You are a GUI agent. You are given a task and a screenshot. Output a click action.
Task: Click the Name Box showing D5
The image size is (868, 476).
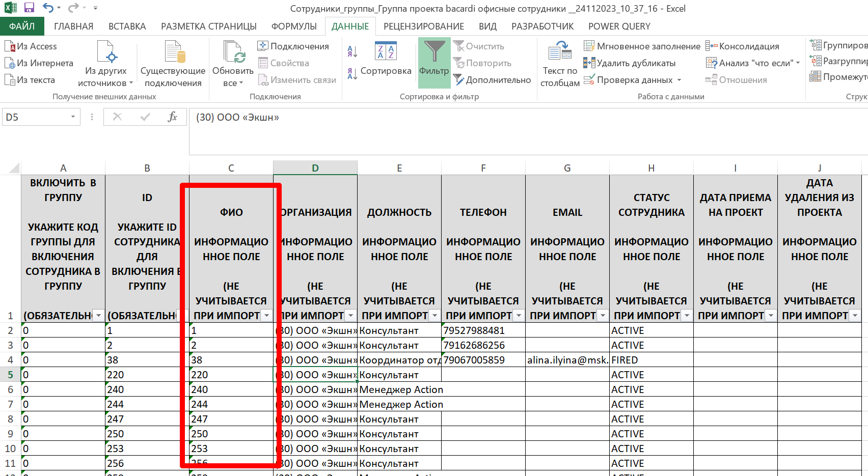coord(36,117)
